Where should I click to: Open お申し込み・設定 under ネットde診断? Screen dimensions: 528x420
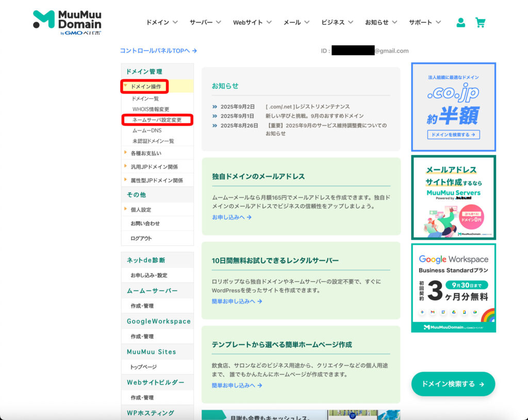[149, 275]
